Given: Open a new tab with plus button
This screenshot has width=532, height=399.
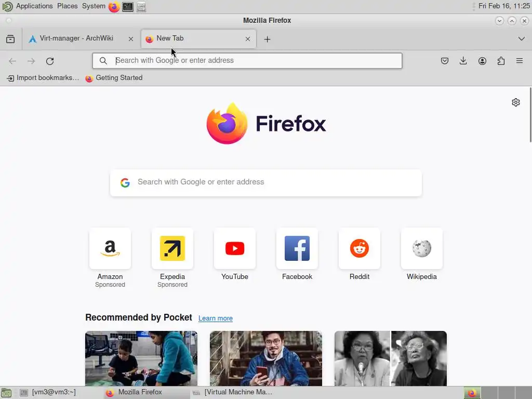Looking at the screenshot, I should click(x=268, y=39).
